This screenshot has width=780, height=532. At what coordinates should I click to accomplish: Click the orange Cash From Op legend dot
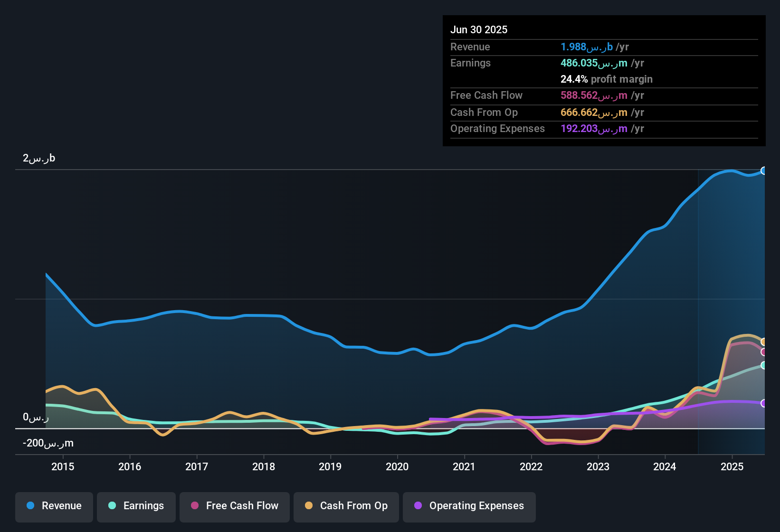(x=309, y=506)
